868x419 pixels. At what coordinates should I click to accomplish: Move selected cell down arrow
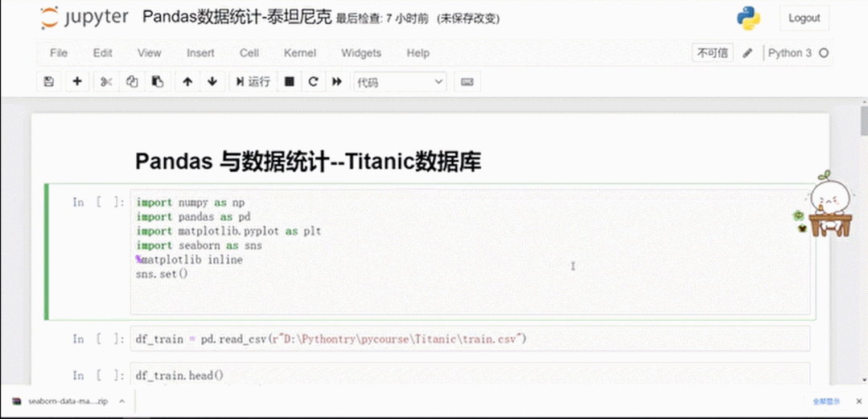point(212,82)
